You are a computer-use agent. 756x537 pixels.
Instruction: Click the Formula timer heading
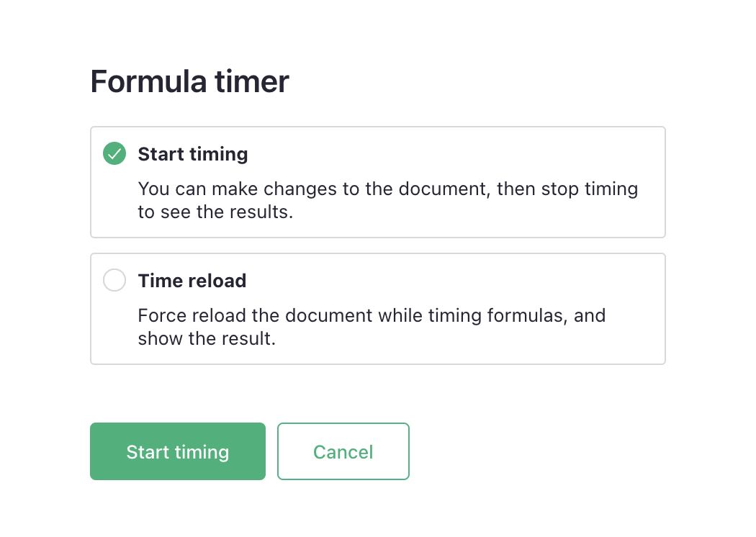coord(189,81)
